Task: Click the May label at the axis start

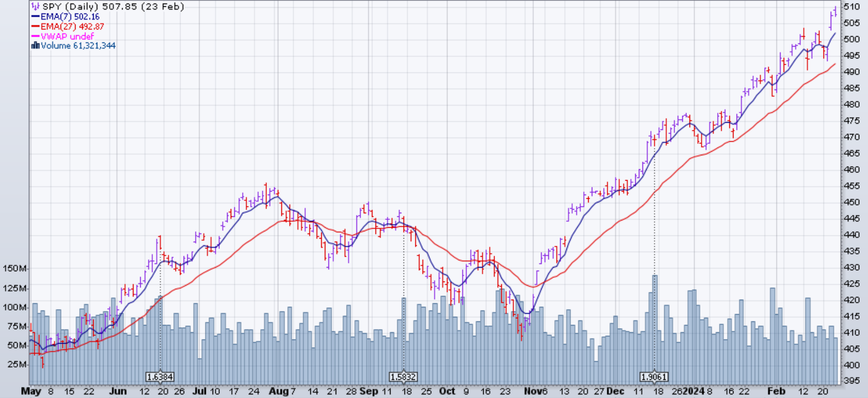Action: coord(31,391)
